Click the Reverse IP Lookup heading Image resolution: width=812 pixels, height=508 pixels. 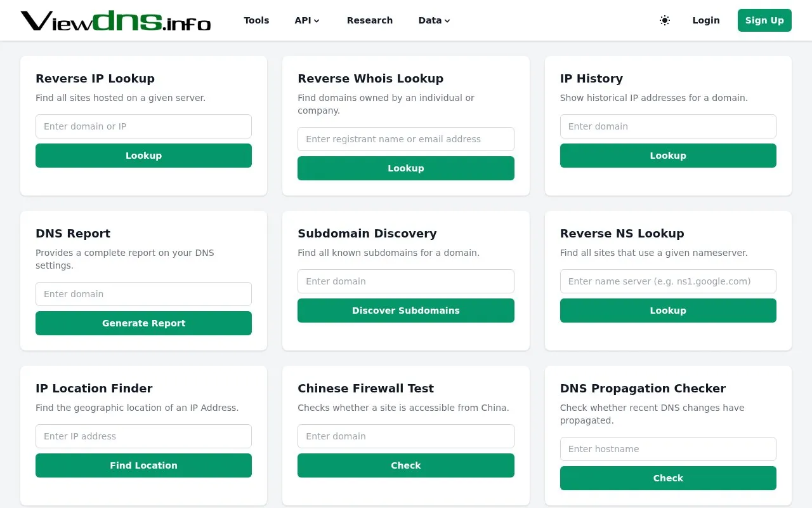click(x=95, y=79)
